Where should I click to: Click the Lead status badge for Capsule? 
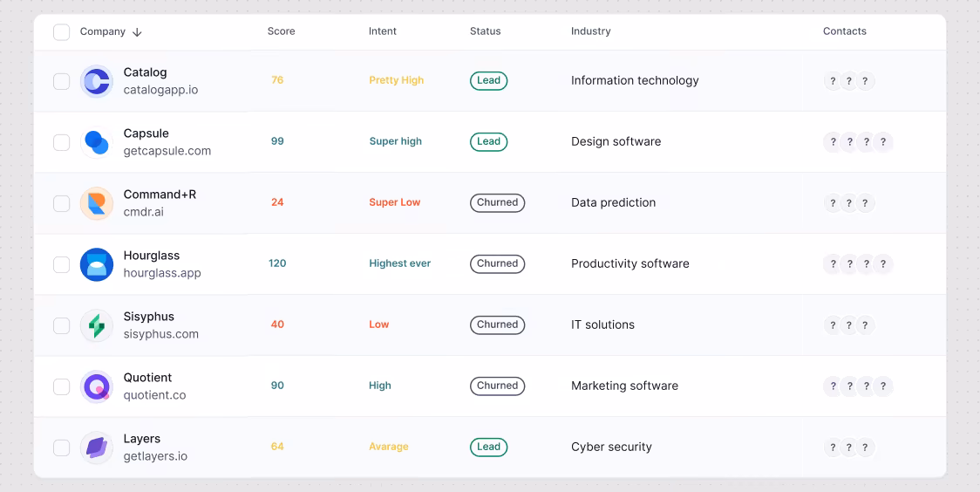(489, 142)
